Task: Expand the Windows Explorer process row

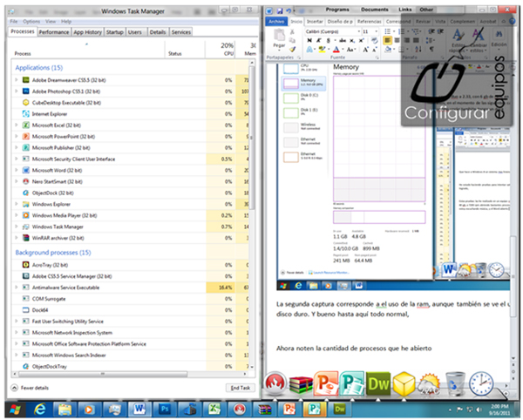Action: tap(17, 204)
